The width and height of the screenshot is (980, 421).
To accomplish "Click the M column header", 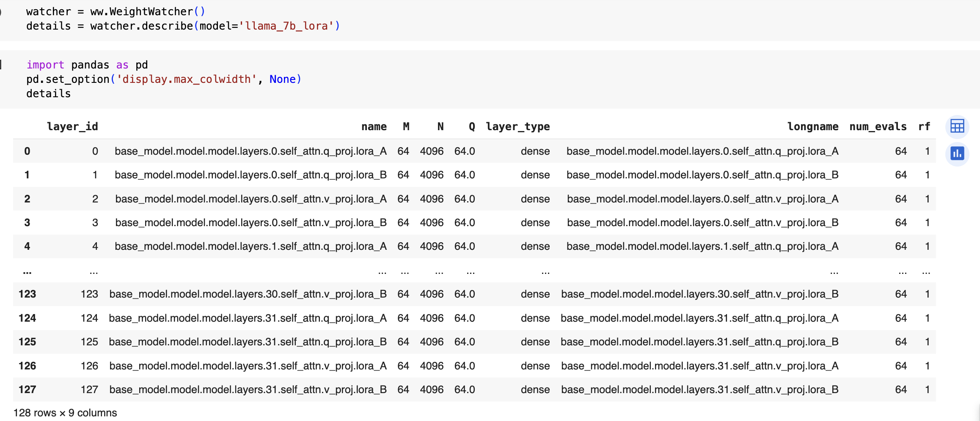I will tap(406, 127).
